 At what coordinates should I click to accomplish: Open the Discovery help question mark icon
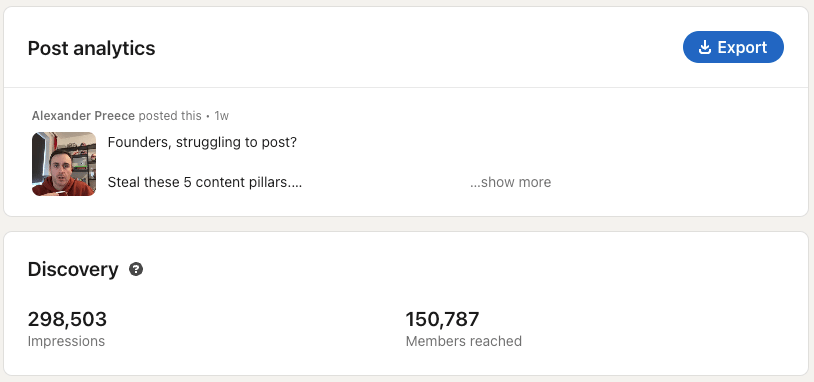[x=136, y=269]
